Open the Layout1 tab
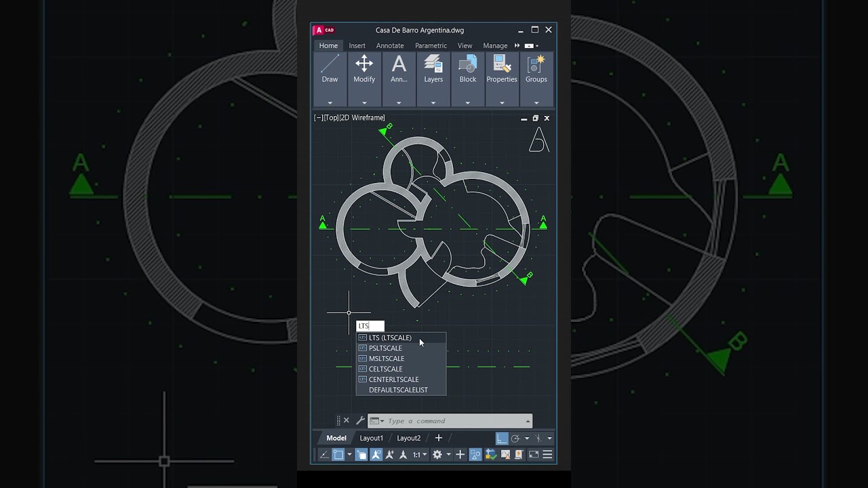The image size is (868, 488). [371, 438]
